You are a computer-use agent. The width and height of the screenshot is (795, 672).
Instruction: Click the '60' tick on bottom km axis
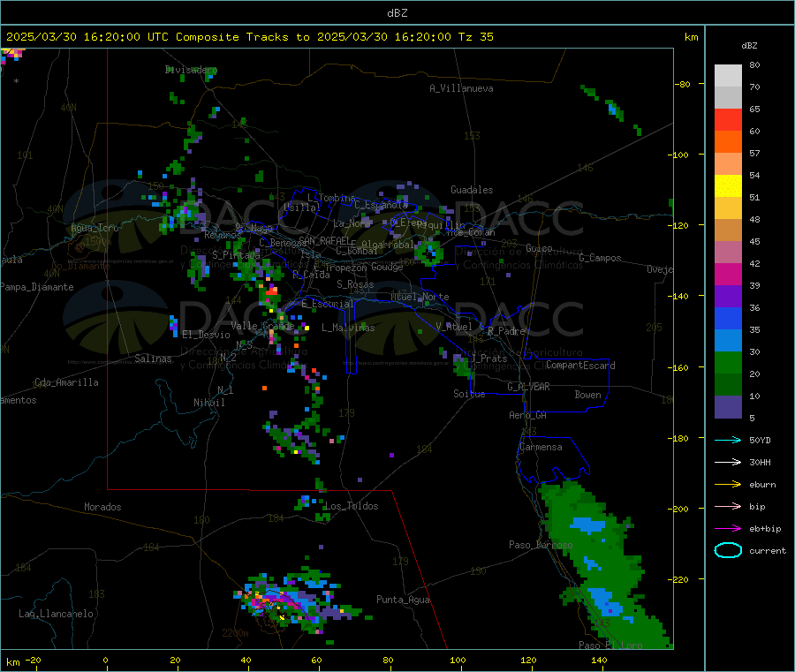(x=316, y=660)
